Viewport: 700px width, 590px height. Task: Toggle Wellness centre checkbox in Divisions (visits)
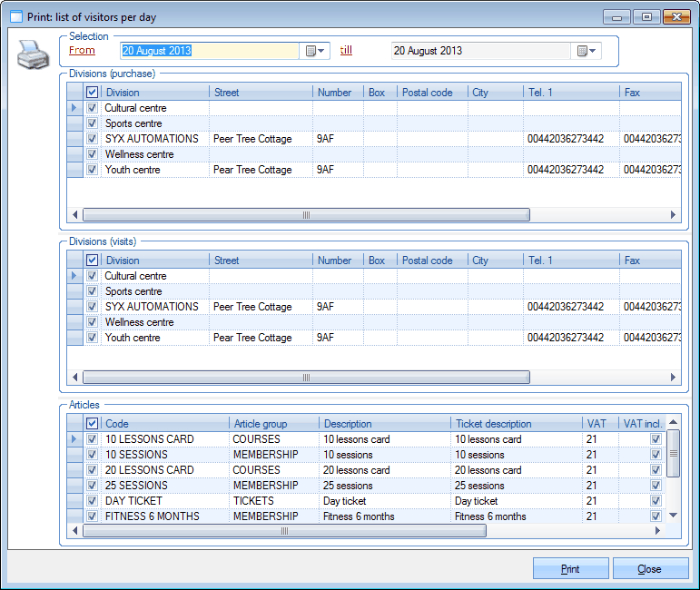(92, 322)
